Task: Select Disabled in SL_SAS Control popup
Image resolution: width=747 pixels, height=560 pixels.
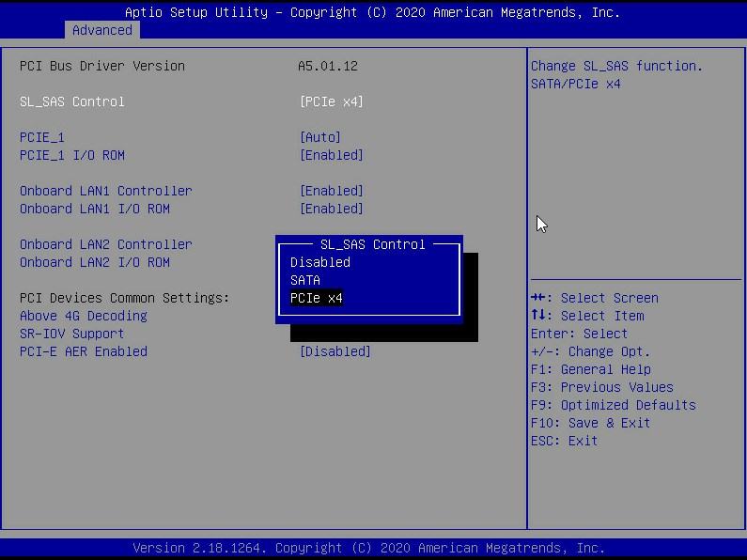Action: coord(320,262)
